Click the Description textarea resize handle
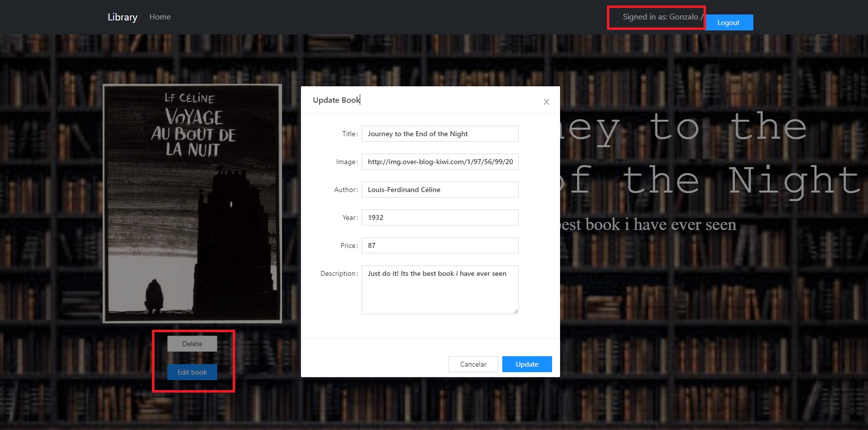The image size is (868, 430). [x=516, y=311]
